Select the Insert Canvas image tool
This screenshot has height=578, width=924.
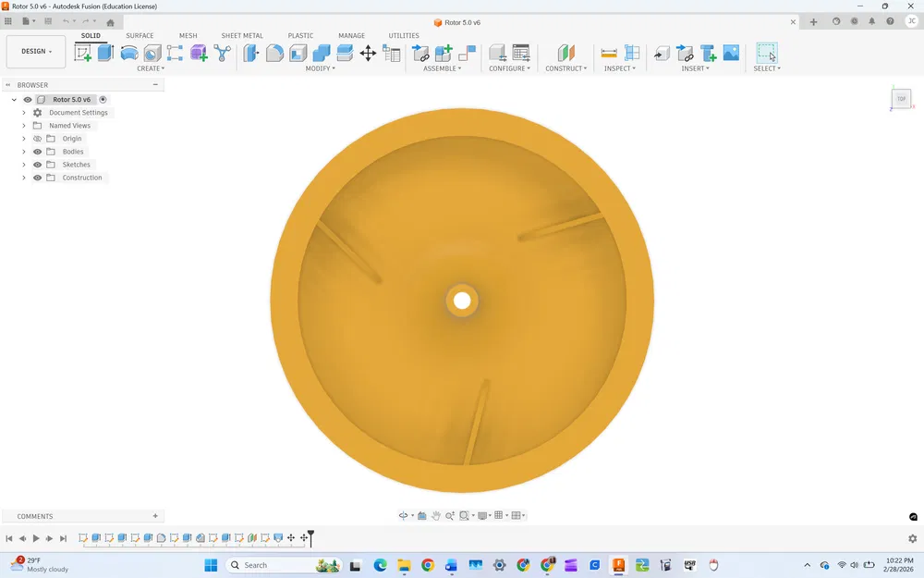[x=731, y=53]
